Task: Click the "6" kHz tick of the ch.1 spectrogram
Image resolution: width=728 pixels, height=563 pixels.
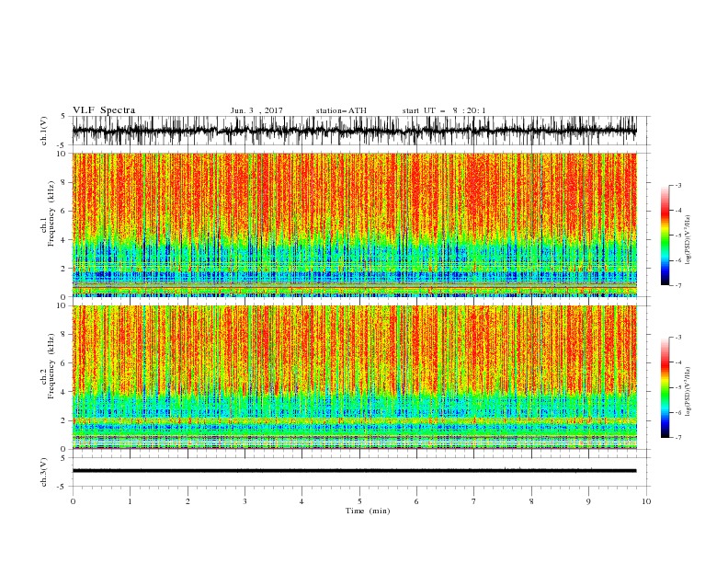Action: (64, 211)
